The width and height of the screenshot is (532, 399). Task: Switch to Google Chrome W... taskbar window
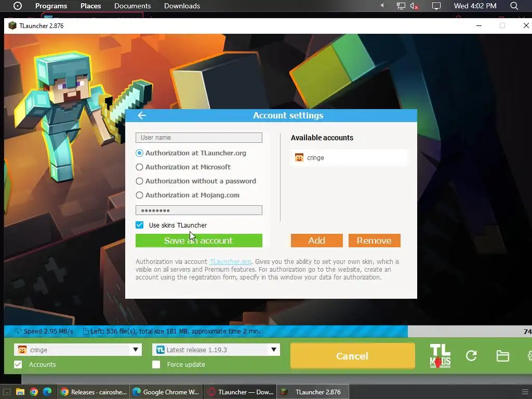[166, 392]
